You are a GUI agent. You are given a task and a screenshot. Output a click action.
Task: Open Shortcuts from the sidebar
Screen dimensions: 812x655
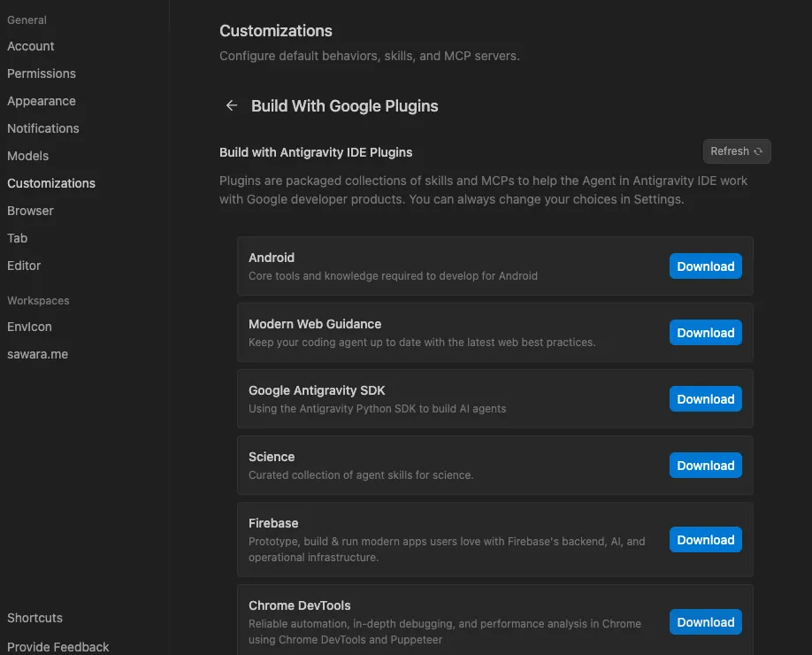click(34, 618)
